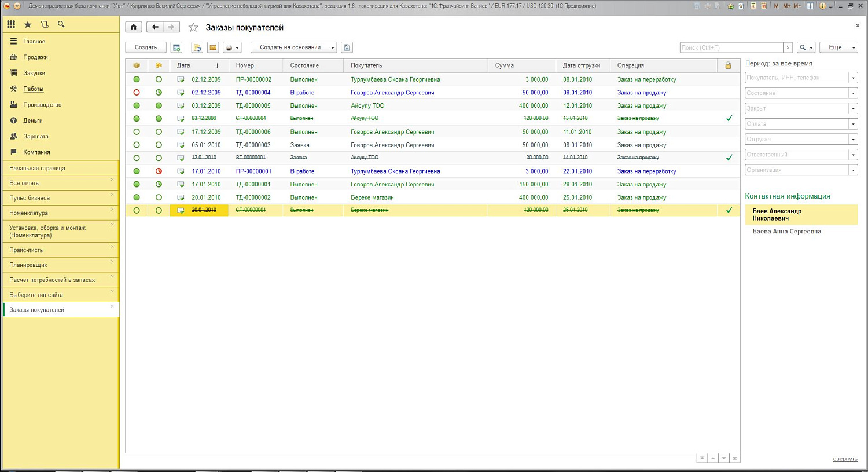Click the sidebar history icon
The height and width of the screenshot is (472, 868).
pos(45,24)
